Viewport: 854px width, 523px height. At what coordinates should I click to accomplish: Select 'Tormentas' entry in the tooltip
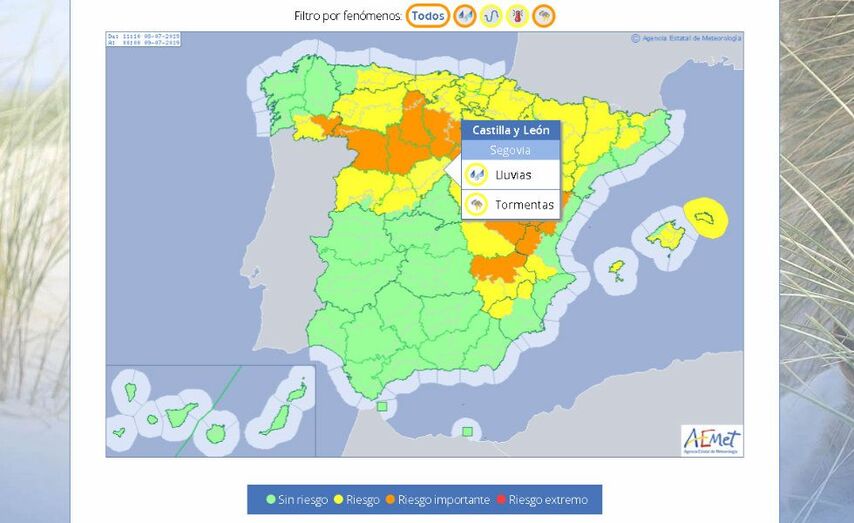[524, 205]
